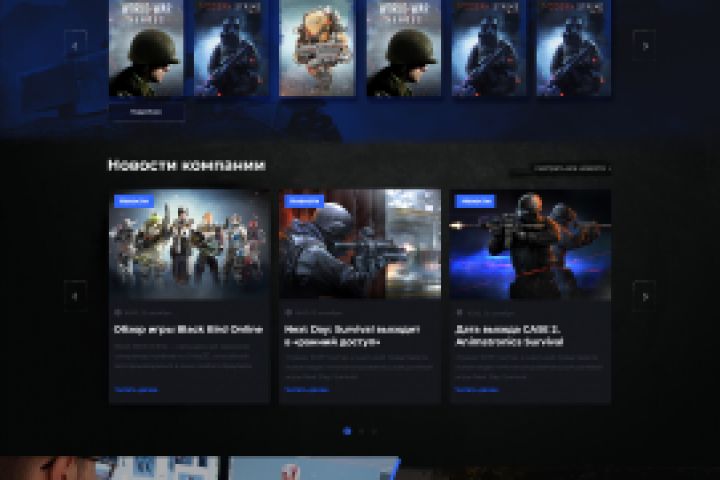Viewport: 720px width, 480px height.
Task: Click the outlined button under the game covers
Action: click(x=146, y=112)
